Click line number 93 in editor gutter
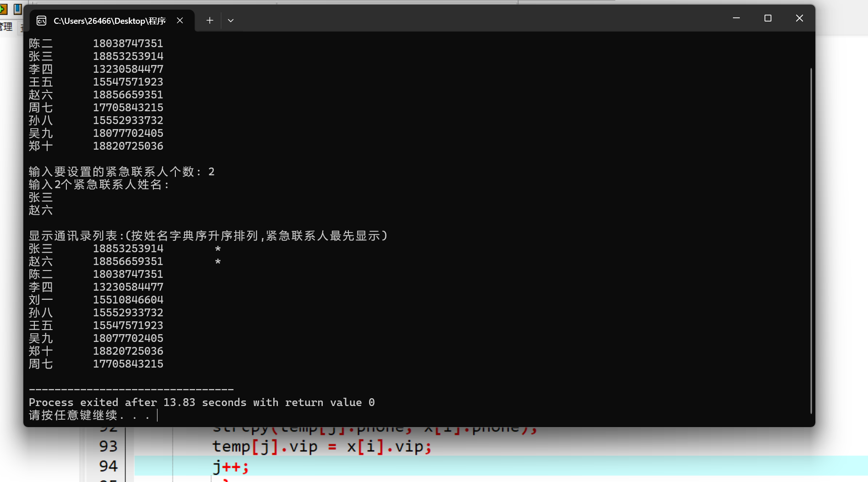 108,446
